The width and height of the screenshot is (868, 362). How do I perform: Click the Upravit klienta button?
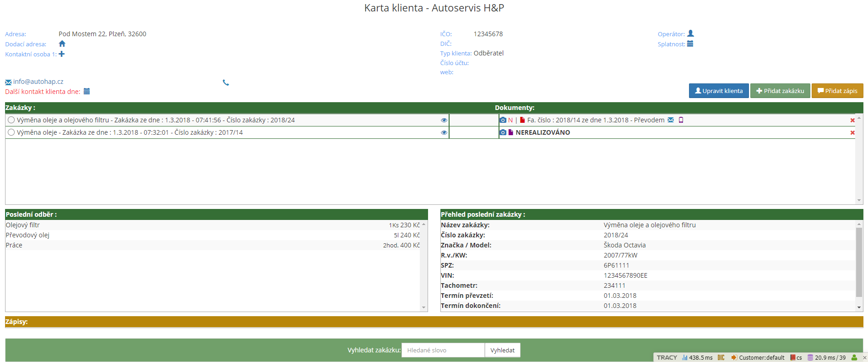(719, 91)
